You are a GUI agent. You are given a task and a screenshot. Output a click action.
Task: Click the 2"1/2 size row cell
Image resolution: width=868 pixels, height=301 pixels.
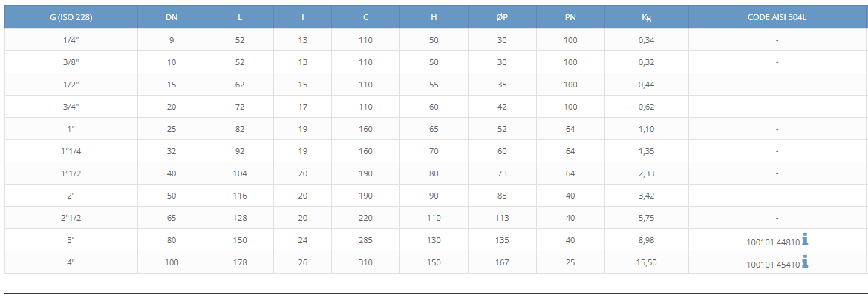[x=71, y=218]
